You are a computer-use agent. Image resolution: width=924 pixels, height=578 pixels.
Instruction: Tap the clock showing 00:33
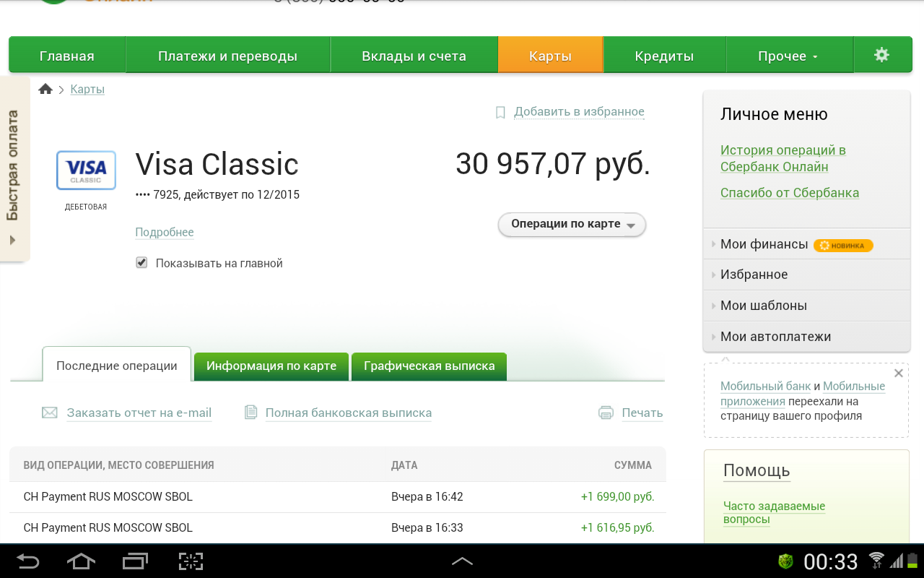coord(831,561)
